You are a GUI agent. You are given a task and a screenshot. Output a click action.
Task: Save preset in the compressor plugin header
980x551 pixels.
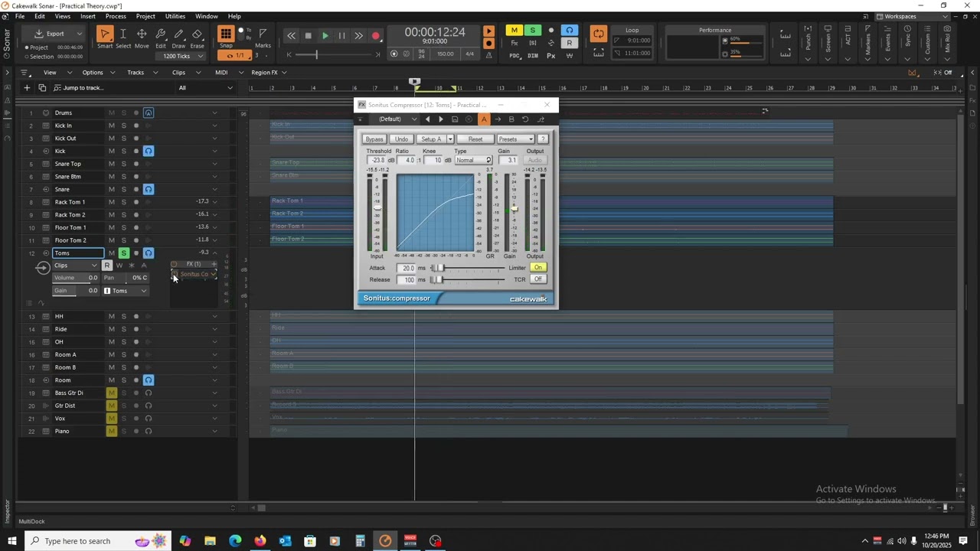click(455, 119)
